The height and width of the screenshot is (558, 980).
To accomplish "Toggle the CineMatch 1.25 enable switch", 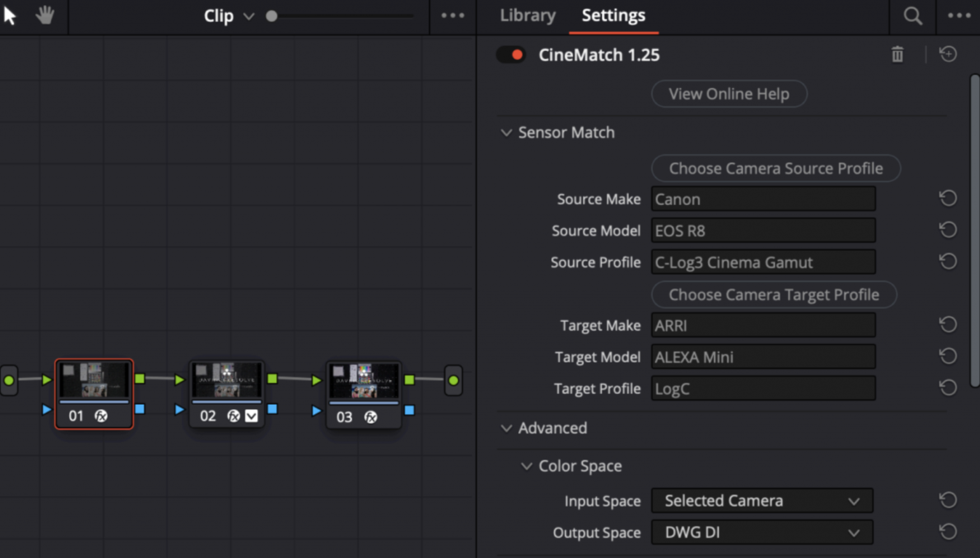I will [x=511, y=55].
